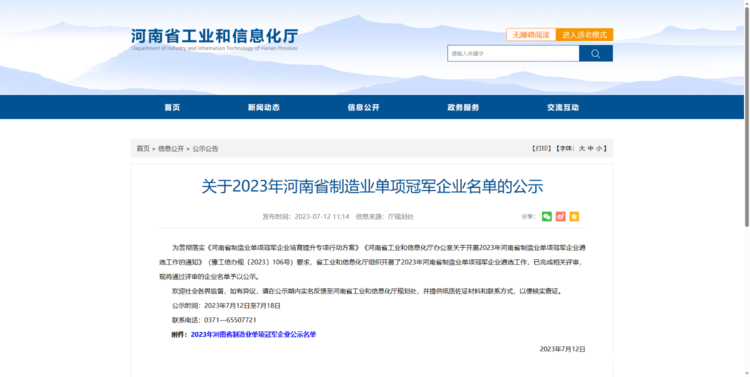
Task: Open 政务服务 navigation menu
Action: (463, 107)
